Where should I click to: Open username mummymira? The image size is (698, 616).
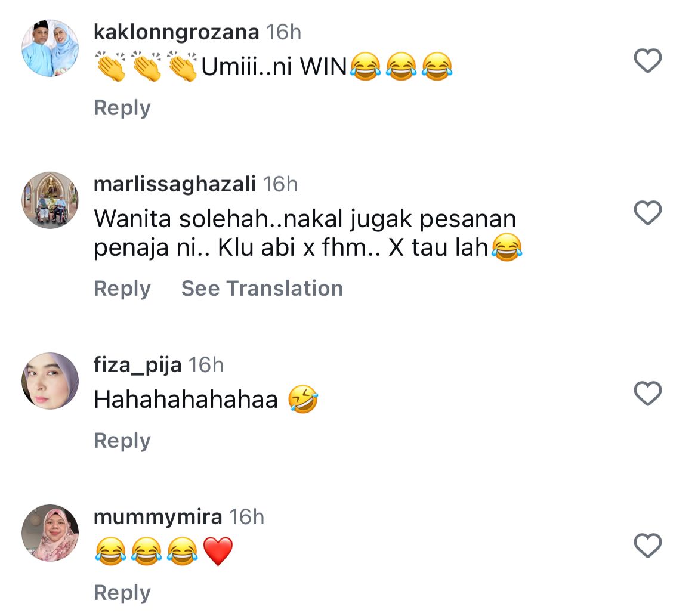(x=157, y=517)
